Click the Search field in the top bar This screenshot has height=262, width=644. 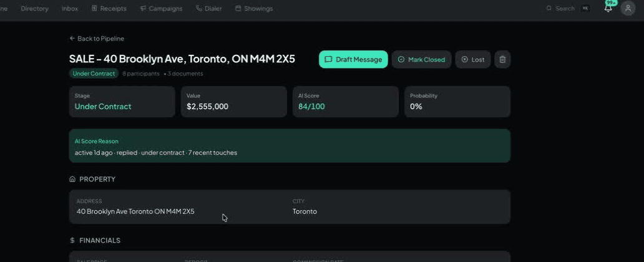(568, 8)
